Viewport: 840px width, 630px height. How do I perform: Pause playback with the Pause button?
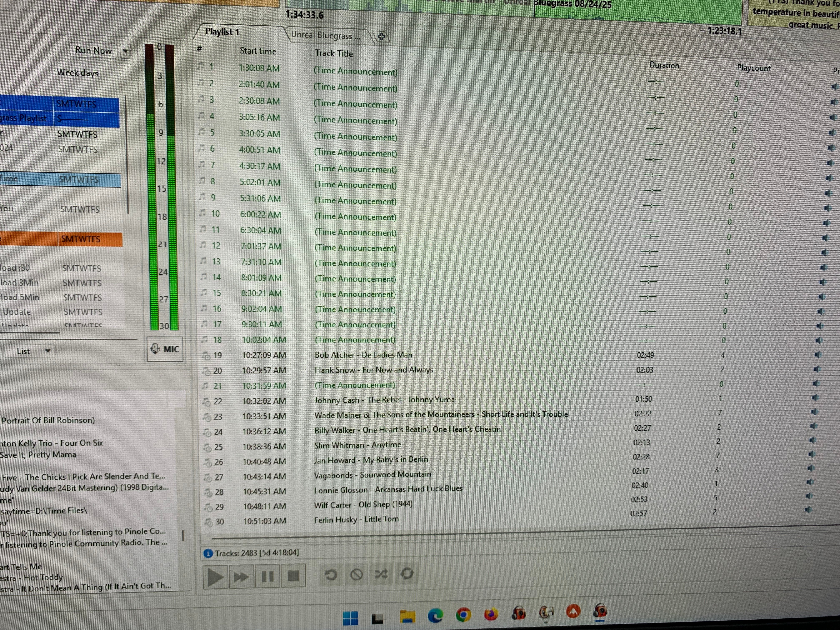268,576
